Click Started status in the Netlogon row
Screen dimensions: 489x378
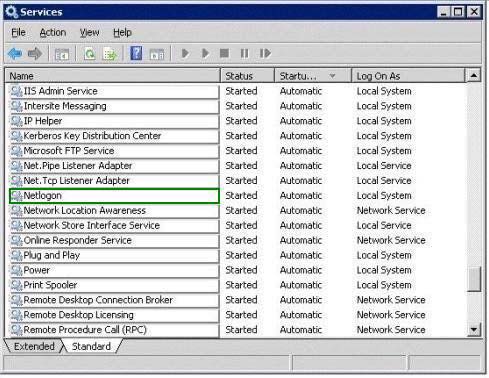(241, 196)
